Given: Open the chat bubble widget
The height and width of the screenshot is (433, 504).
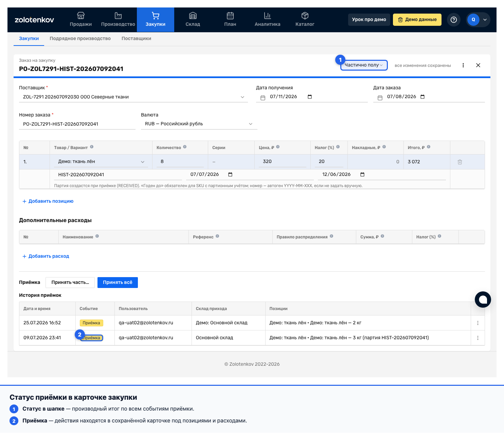Looking at the screenshot, I should coord(483,300).
